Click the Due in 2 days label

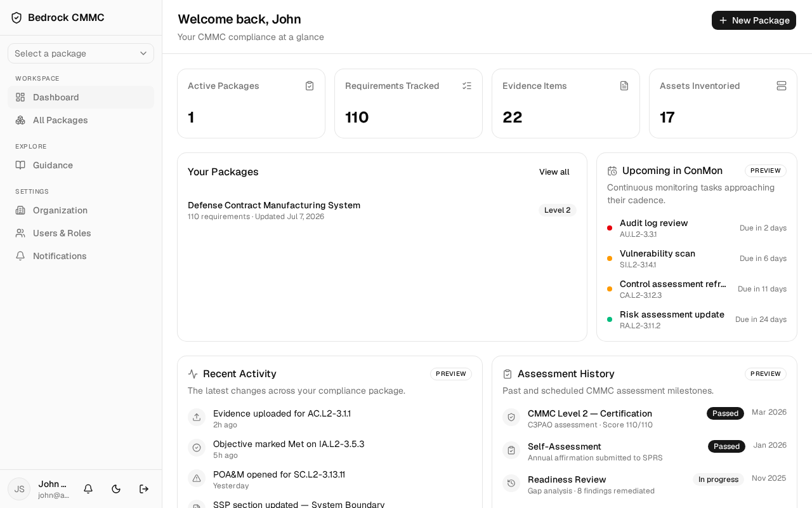pos(763,228)
